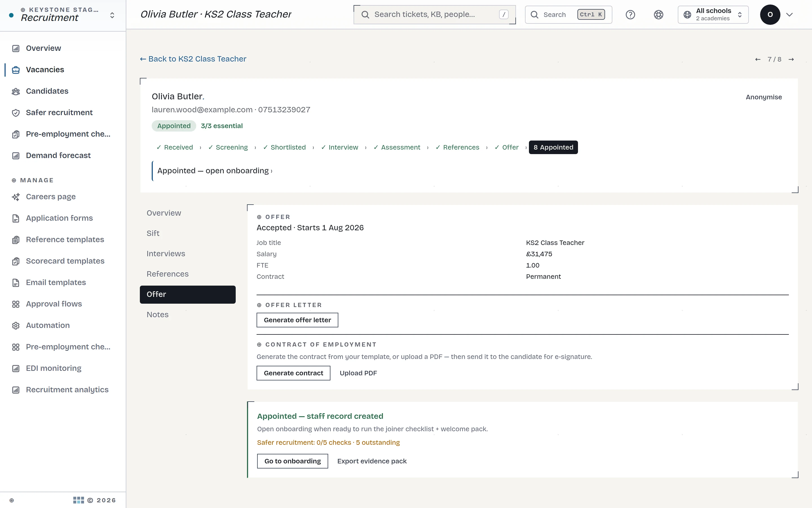Image resolution: width=812 pixels, height=508 pixels.
Task: Click the 3/3 essential label
Action: coord(222,126)
